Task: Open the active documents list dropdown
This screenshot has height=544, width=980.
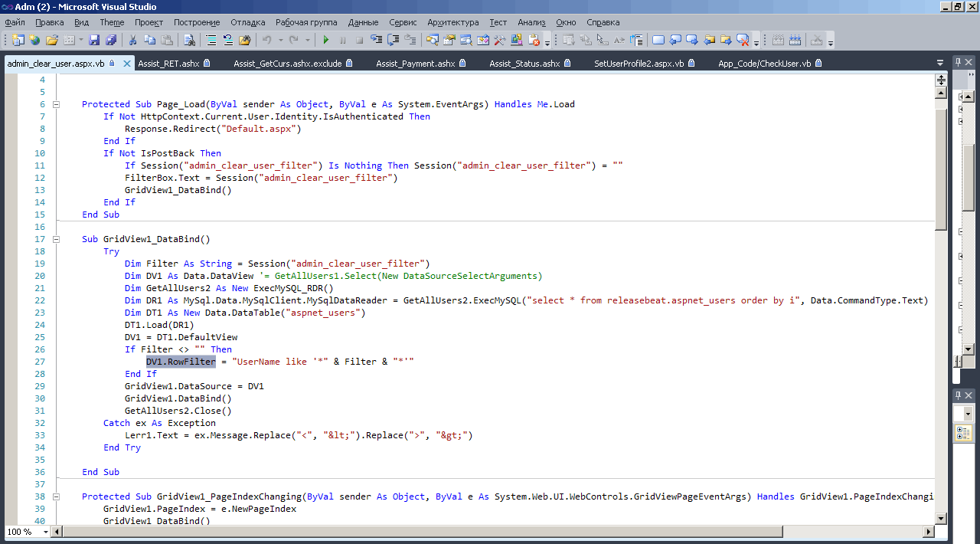Action: (x=940, y=63)
